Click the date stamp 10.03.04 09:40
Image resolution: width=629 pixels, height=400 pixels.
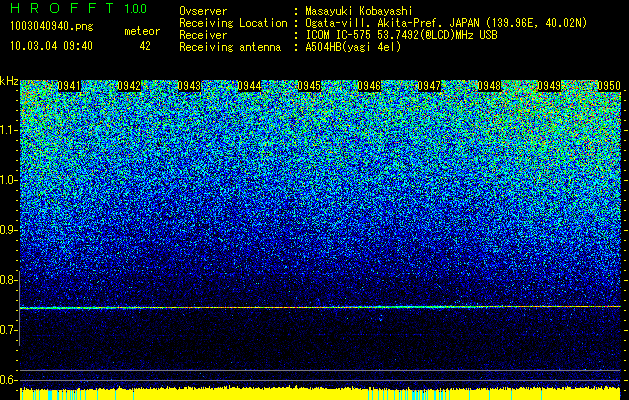[x=51, y=46]
